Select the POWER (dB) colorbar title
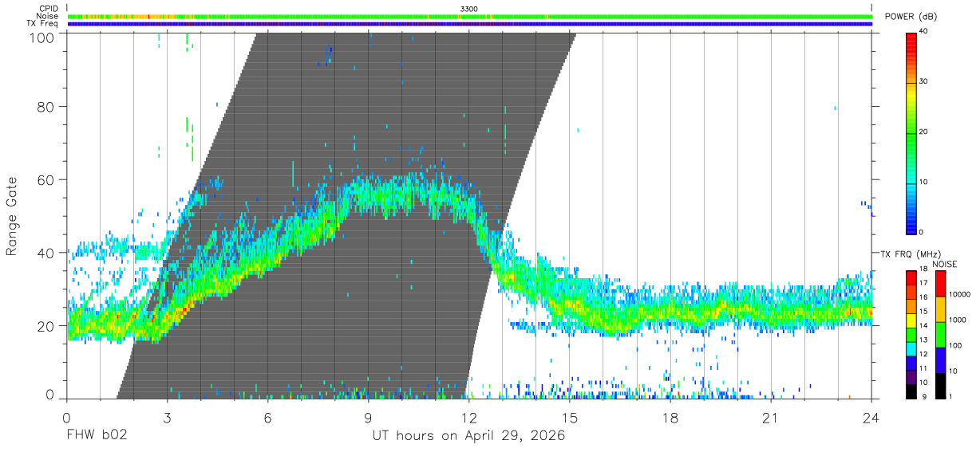The height and width of the screenshot is (452, 980). click(911, 17)
